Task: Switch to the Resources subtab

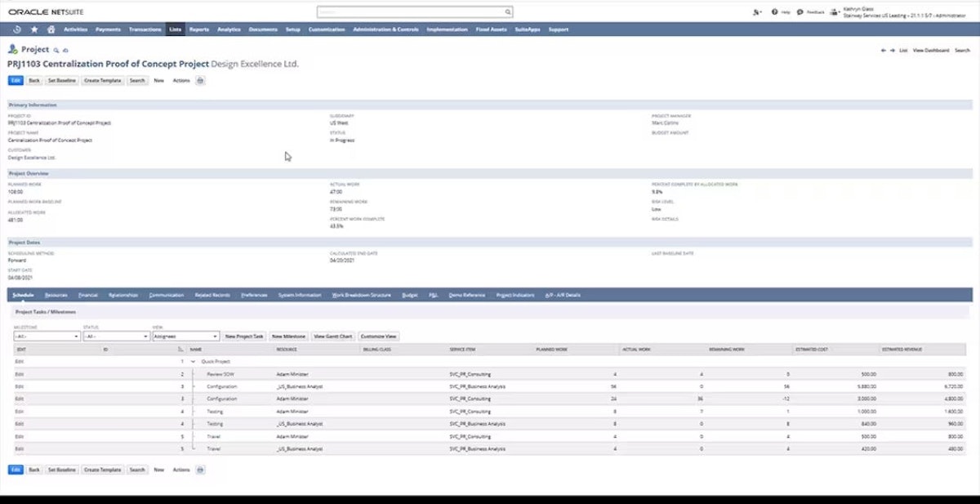Action: coord(58,295)
